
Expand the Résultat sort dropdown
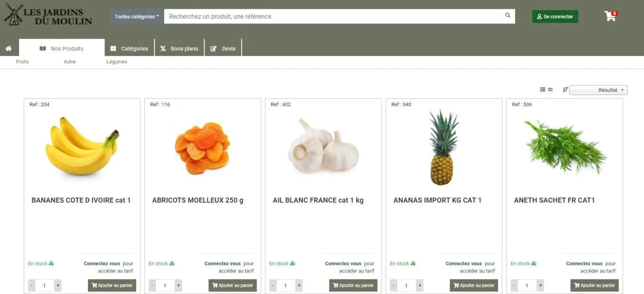click(x=598, y=90)
